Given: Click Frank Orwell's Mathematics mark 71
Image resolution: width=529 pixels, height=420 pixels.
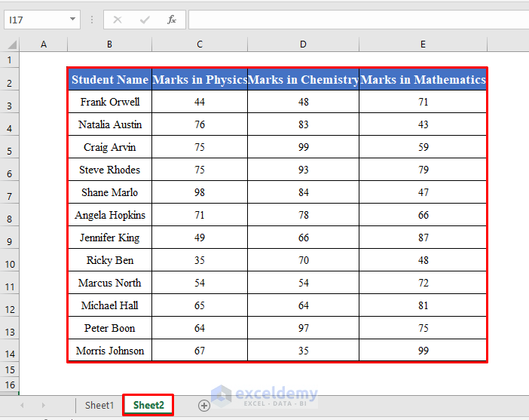Looking at the screenshot, I should tap(423, 102).
